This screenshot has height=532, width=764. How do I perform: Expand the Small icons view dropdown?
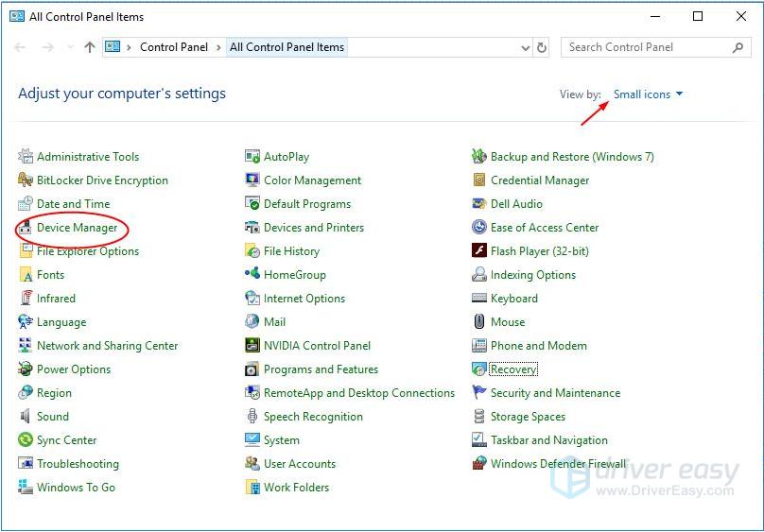648,94
